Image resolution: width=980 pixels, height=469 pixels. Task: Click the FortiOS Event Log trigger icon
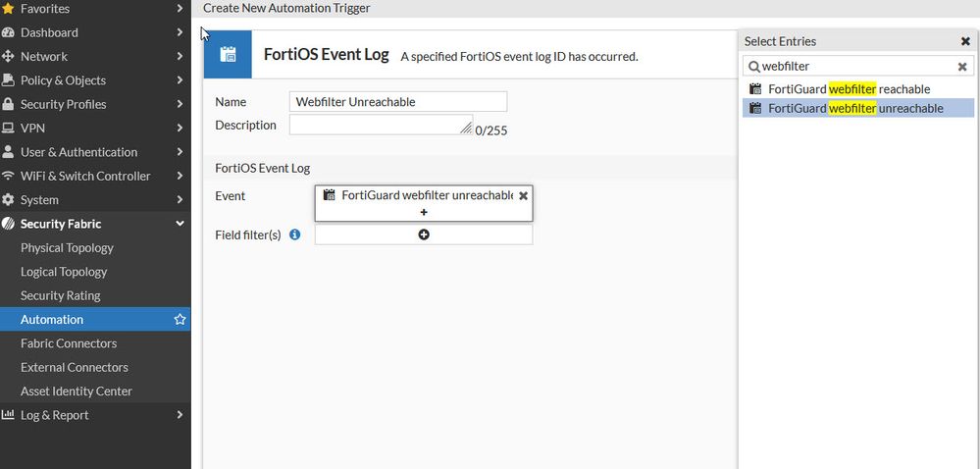(x=228, y=55)
